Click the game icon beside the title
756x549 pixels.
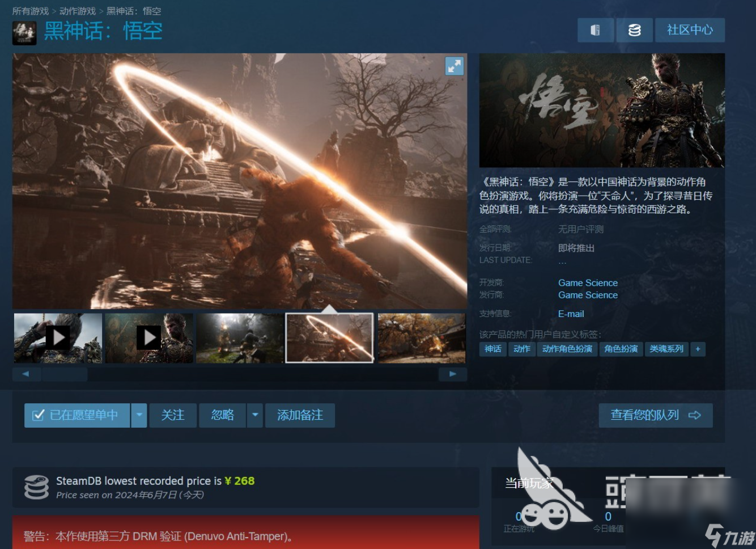(x=24, y=33)
